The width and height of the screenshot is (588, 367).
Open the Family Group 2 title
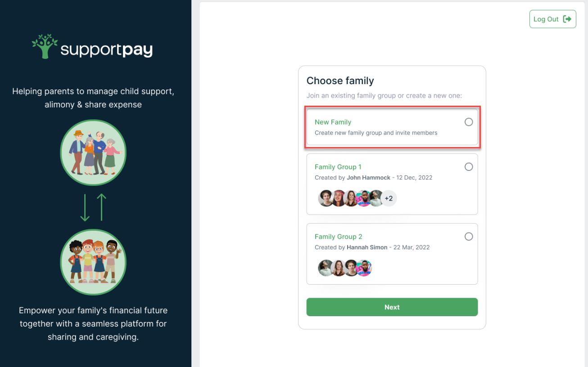tap(338, 237)
